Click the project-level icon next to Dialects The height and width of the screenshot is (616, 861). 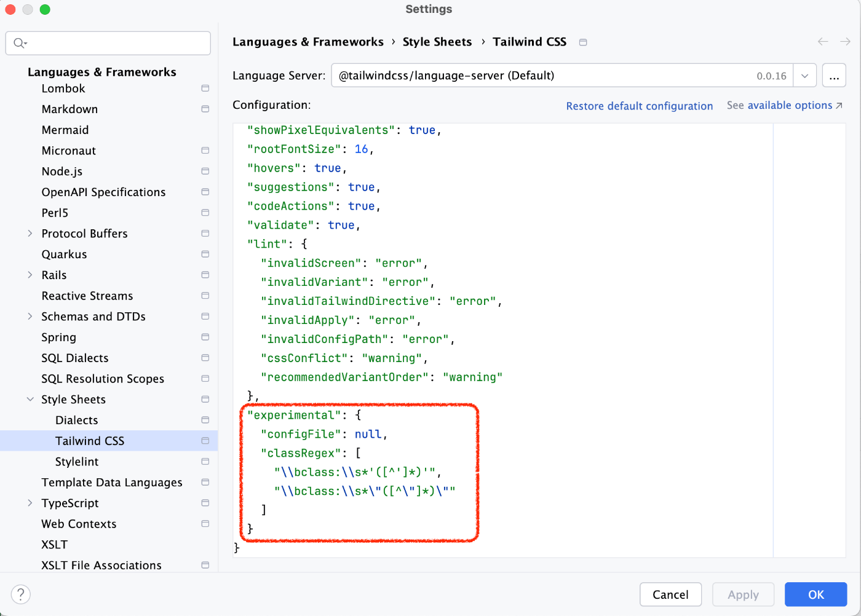point(205,420)
